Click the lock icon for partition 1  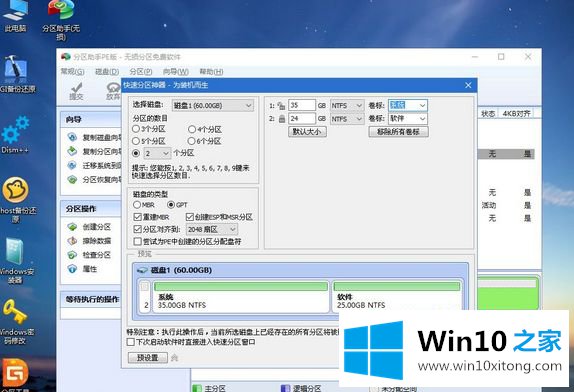[x=281, y=106]
